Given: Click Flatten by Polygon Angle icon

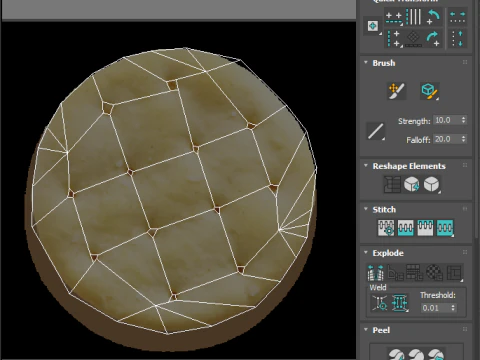Looking at the screenshot, I should tap(395, 272).
